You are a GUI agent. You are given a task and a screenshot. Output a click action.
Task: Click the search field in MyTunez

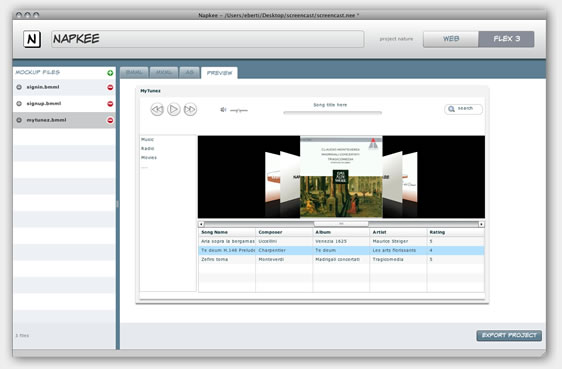click(x=463, y=109)
